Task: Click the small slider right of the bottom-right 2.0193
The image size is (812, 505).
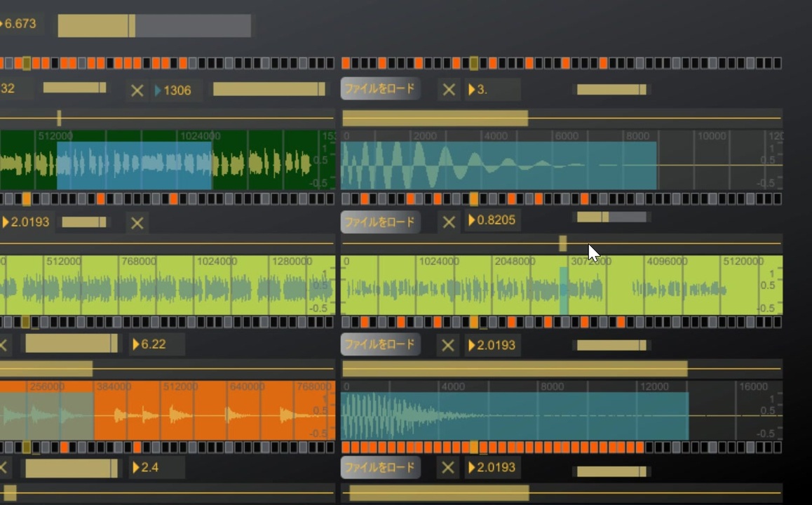Action: [611, 471]
